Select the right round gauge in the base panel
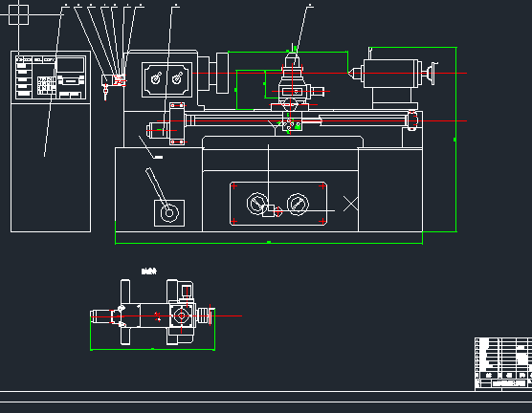The width and height of the screenshot is (532, 413). pyautogui.click(x=298, y=205)
